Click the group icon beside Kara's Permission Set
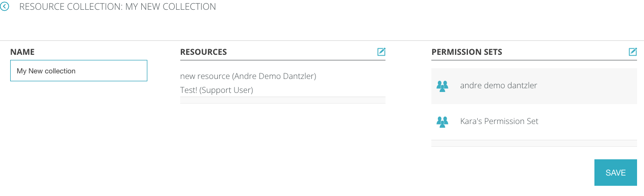644x196 pixels. coord(442,122)
